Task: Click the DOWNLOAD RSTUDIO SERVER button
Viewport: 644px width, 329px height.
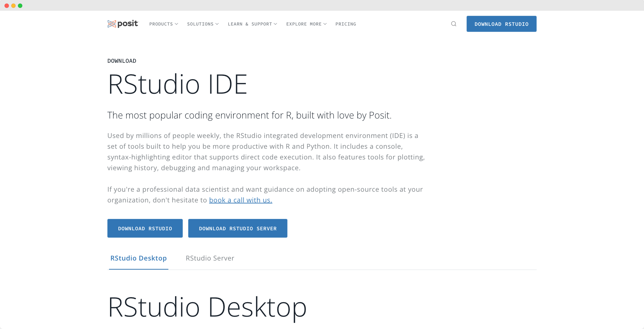Action: click(x=237, y=228)
